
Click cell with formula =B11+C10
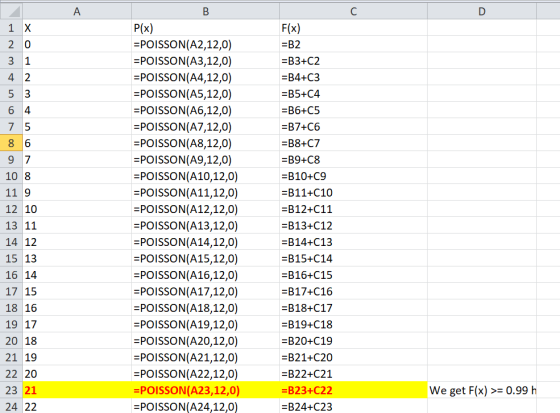353,193
